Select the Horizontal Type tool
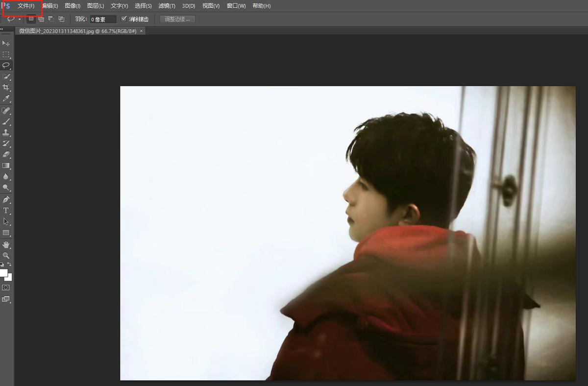588x386 pixels. tap(6, 211)
